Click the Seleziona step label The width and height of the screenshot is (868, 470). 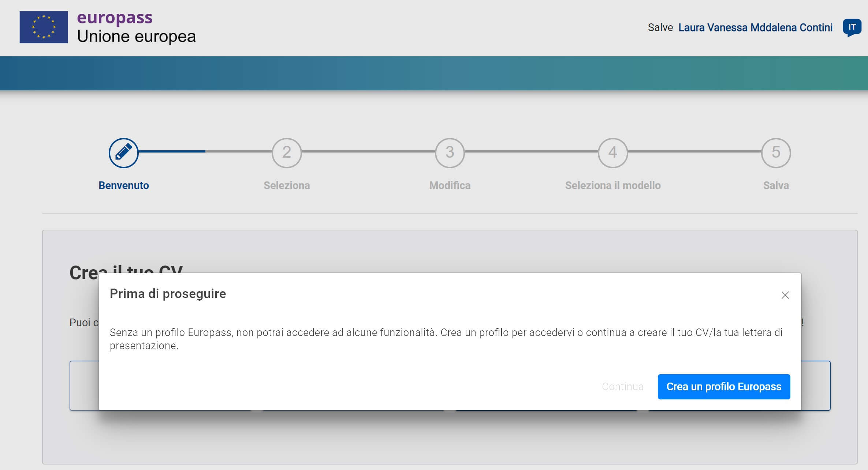(x=287, y=185)
